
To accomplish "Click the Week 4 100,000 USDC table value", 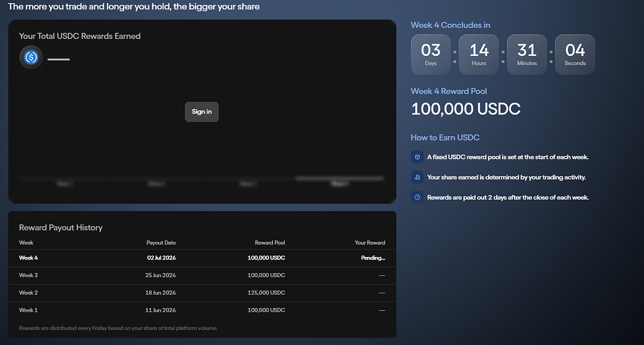I will tap(266, 258).
